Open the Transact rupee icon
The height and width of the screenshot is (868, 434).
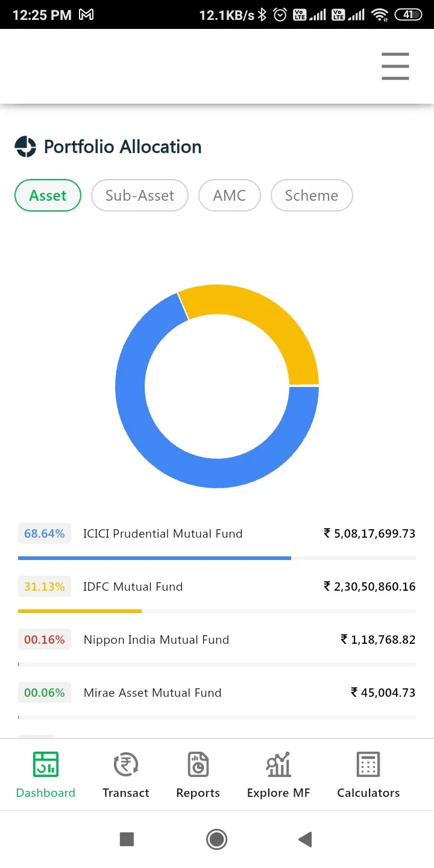(126, 764)
